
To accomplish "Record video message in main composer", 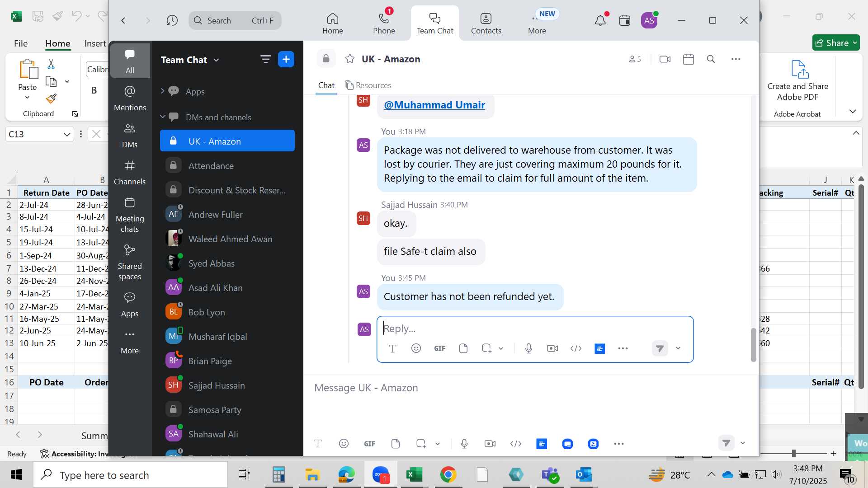I will (x=490, y=444).
